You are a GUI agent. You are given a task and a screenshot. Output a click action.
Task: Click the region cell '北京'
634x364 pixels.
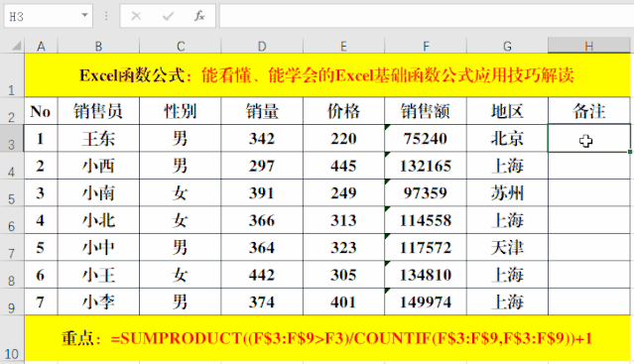pyautogui.click(x=507, y=138)
